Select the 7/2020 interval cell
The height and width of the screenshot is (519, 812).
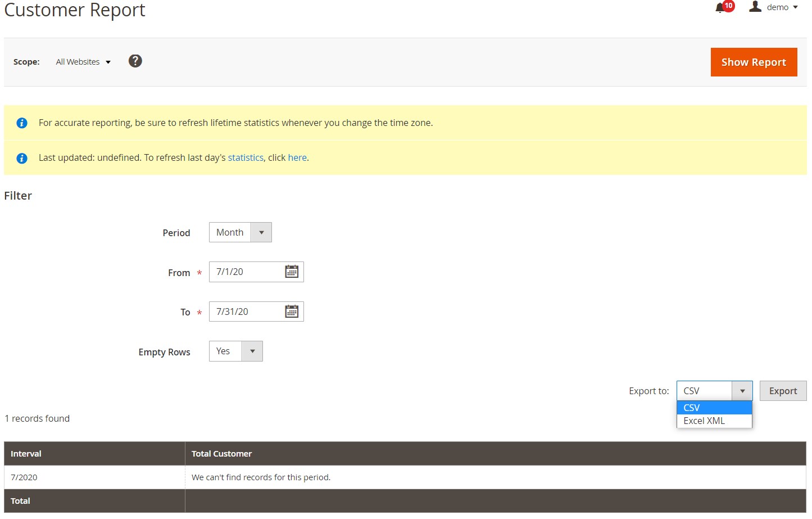click(94, 477)
